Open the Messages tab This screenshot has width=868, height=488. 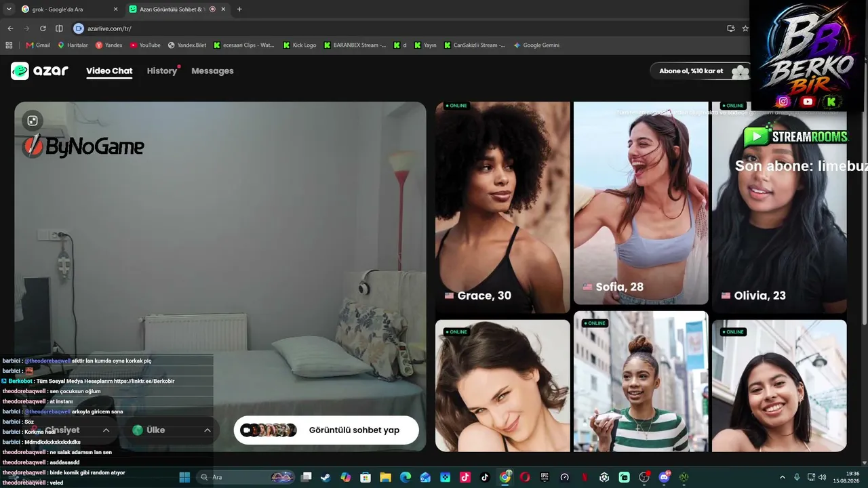pyautogui.click(x=212, y=71)
